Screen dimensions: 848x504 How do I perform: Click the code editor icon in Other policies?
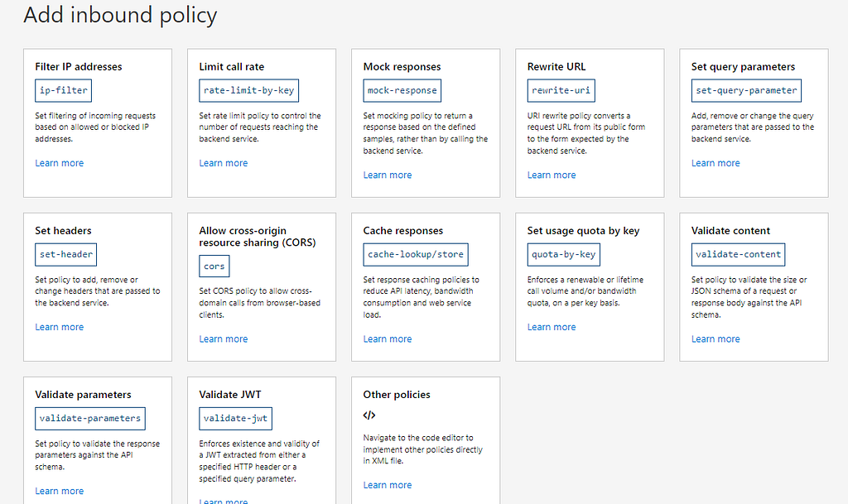[369, 415]
